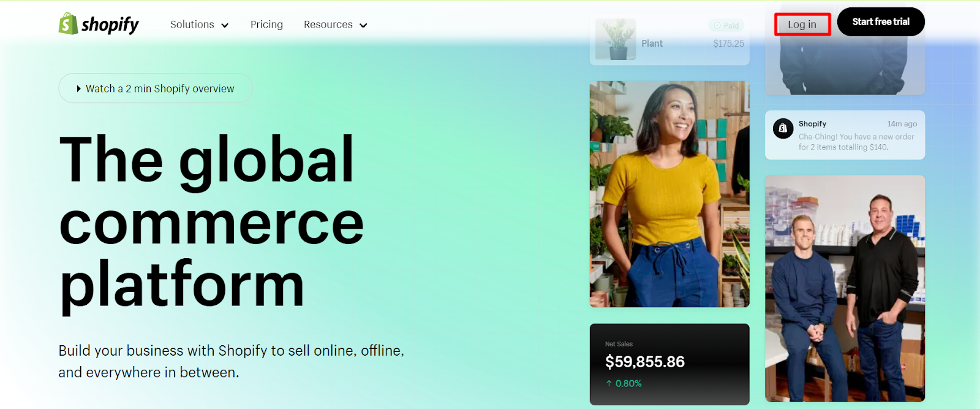
Task: Click the $175.25 plant price
Action: pos(728,44)
